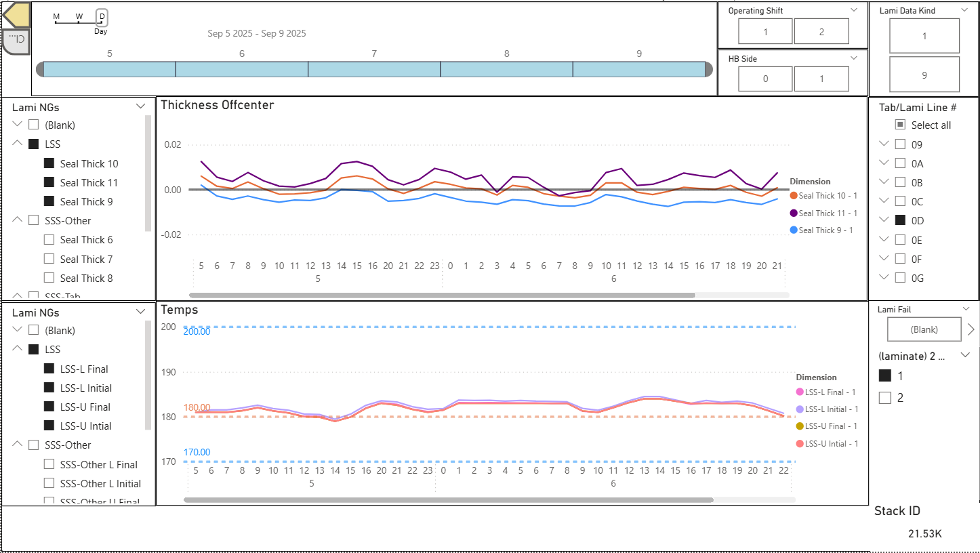980x553 pixels.
Task: Uncheck the Seal Thick 10 checkbox
Action: (x=49, y=163)
